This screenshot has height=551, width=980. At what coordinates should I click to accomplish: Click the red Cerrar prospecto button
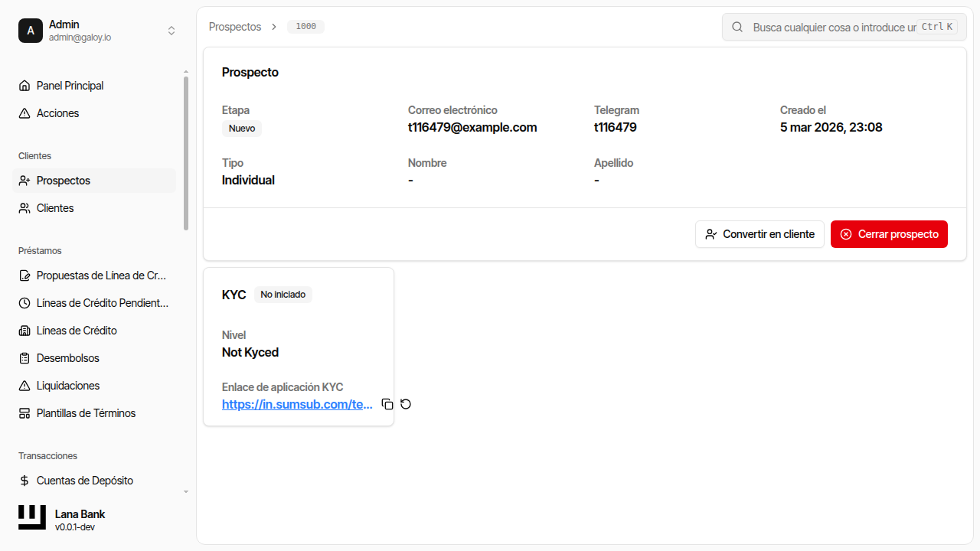(x=889, y=233)
